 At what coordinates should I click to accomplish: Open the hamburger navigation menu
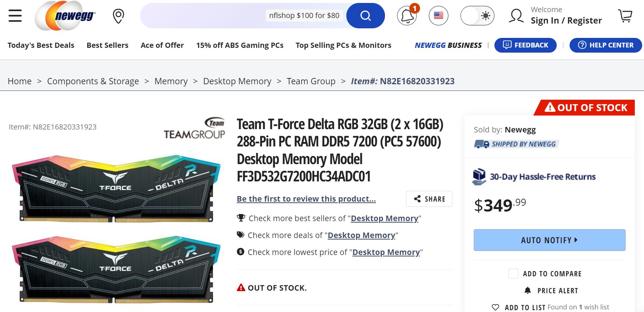pos(15,16)
